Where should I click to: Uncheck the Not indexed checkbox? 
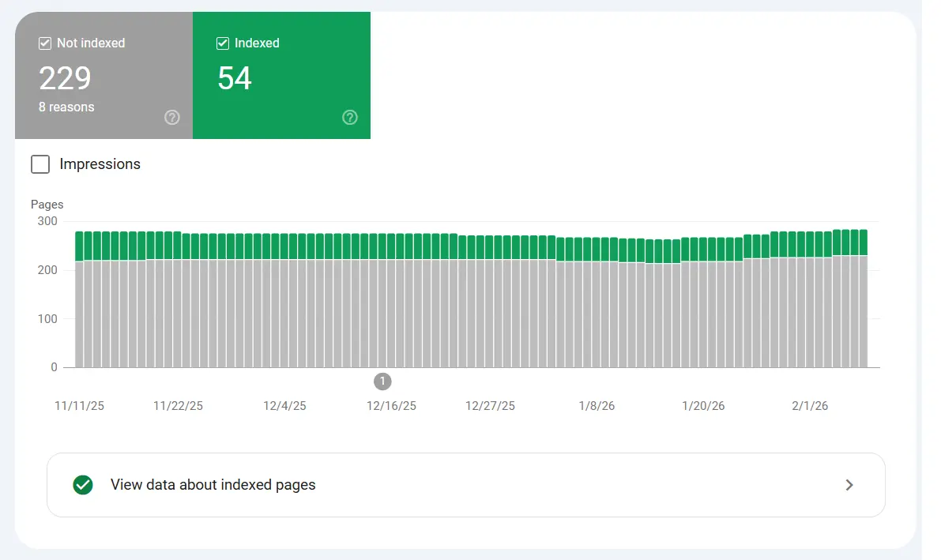click(x=45, y=43)
